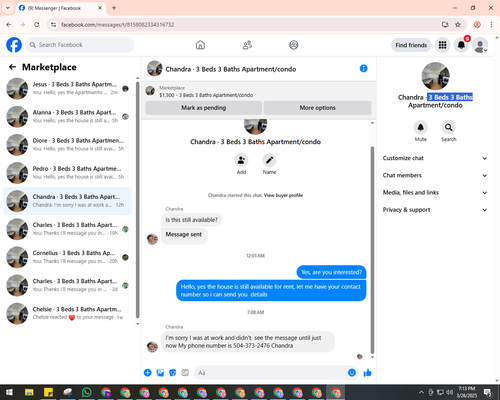Click Mark as pending button
This screenshot has height=400, width=500.
203,108
